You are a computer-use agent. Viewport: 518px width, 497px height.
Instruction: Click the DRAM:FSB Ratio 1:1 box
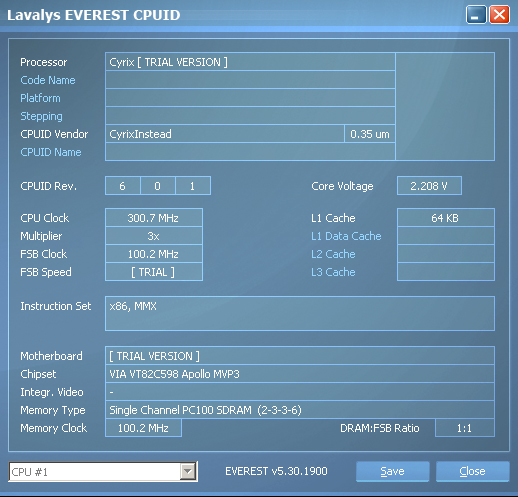(x=465, y=428)
